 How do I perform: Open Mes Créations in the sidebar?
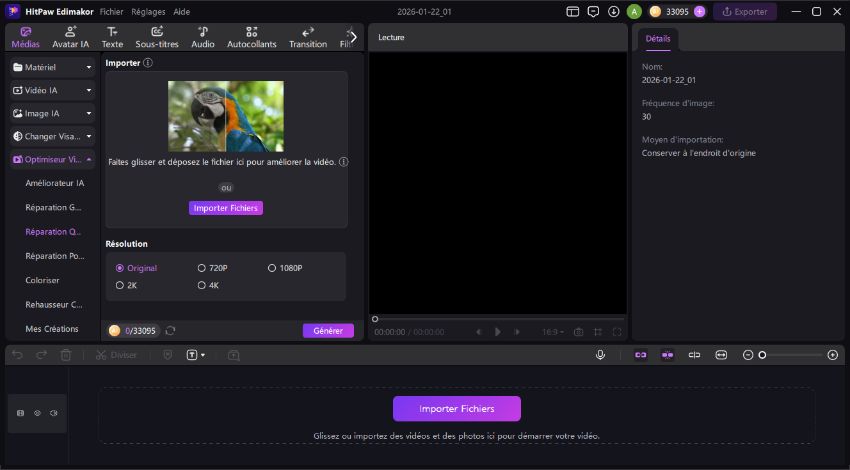pos(51,329)
